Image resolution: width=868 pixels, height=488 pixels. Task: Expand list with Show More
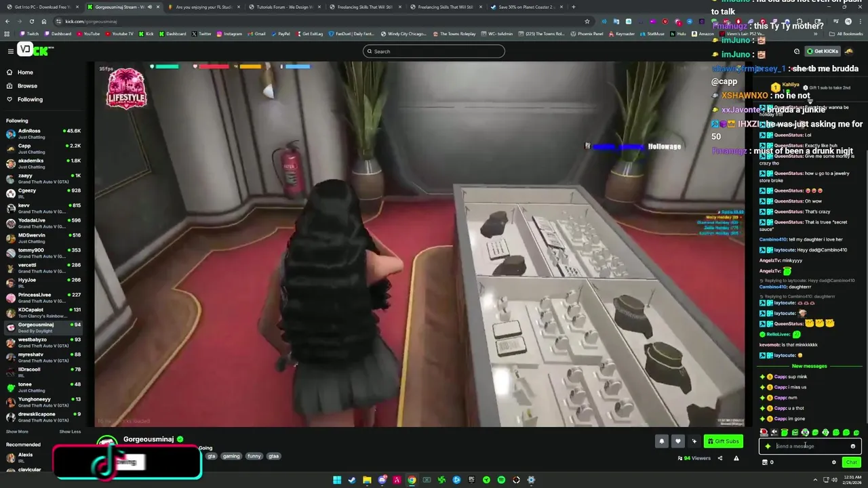tap(17, 432)
